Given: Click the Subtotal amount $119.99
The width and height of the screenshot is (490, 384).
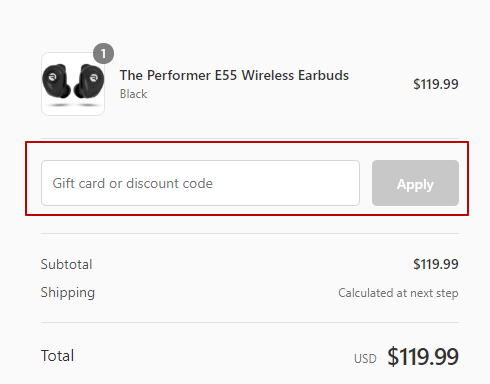Looking at the screenshot, I should point(436,264).
